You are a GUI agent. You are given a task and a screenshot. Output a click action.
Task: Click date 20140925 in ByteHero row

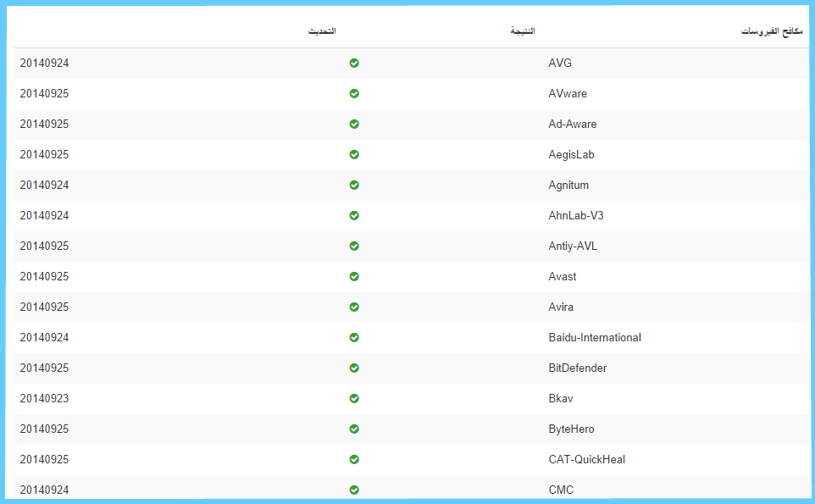[44, 429]
